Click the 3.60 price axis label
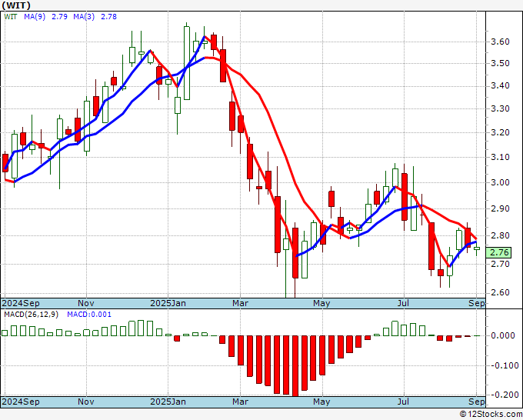The width and height of the screenshot is (523, 420). (x=500, y=42)
